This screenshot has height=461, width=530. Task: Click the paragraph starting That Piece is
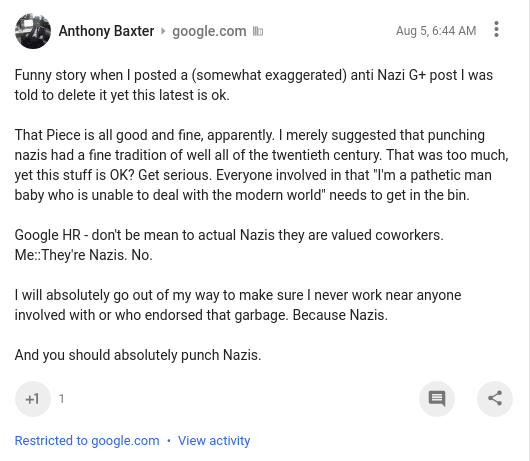click(x=262, y=165)
